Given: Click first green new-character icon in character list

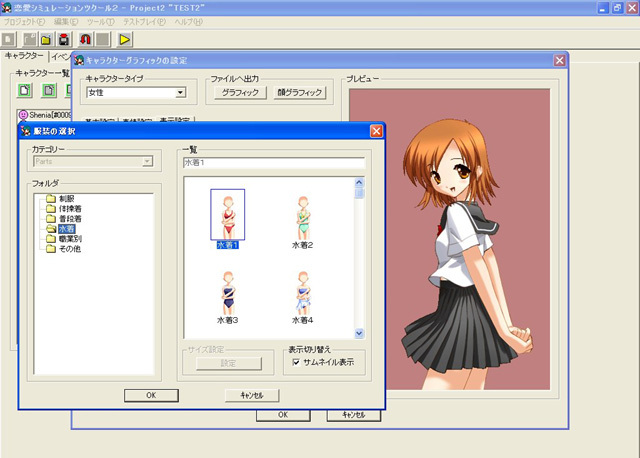Looking at the screenshot, I should point(24,90).
